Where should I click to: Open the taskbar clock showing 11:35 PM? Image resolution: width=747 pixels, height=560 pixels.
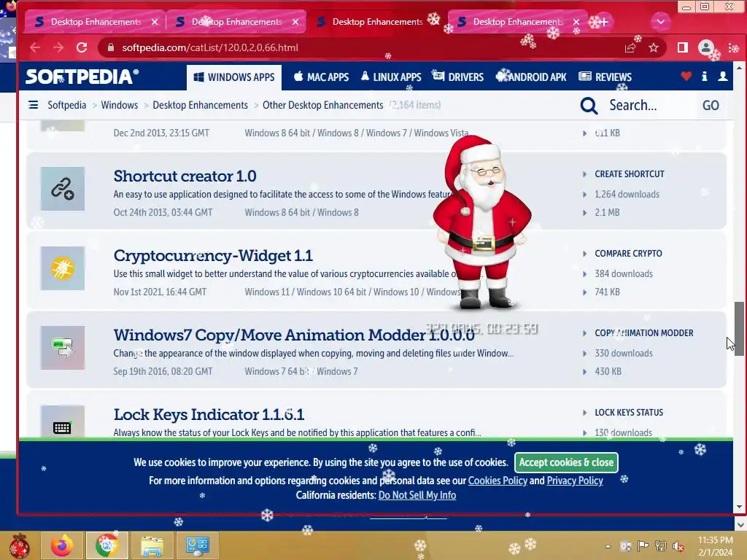pyautogui.click(x=715, y=546)
